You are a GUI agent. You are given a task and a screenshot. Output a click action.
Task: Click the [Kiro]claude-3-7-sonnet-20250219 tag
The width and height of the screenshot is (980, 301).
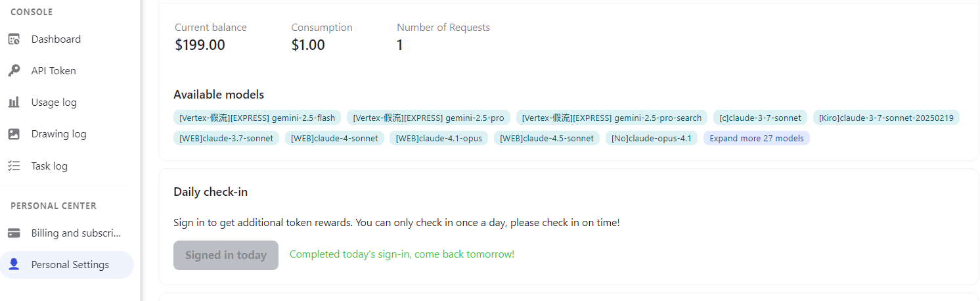click(887, 118)
